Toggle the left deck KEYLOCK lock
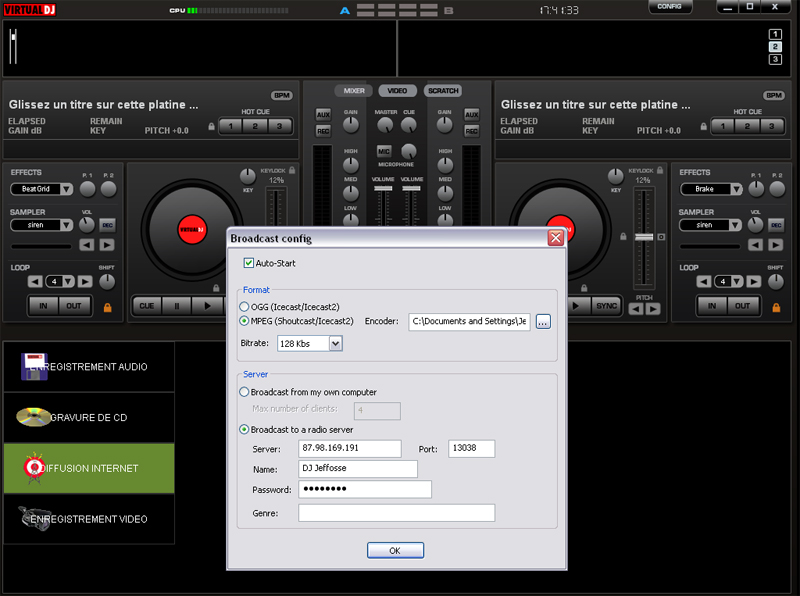 pyautogui.click(x=292, y=170)
